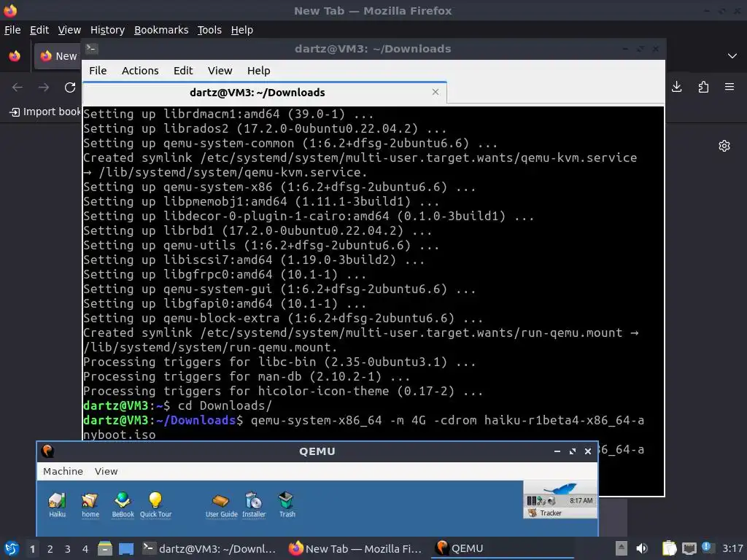747x560 pixels.
Task: Click the Trash icon in Haiku
Action: 287,505
